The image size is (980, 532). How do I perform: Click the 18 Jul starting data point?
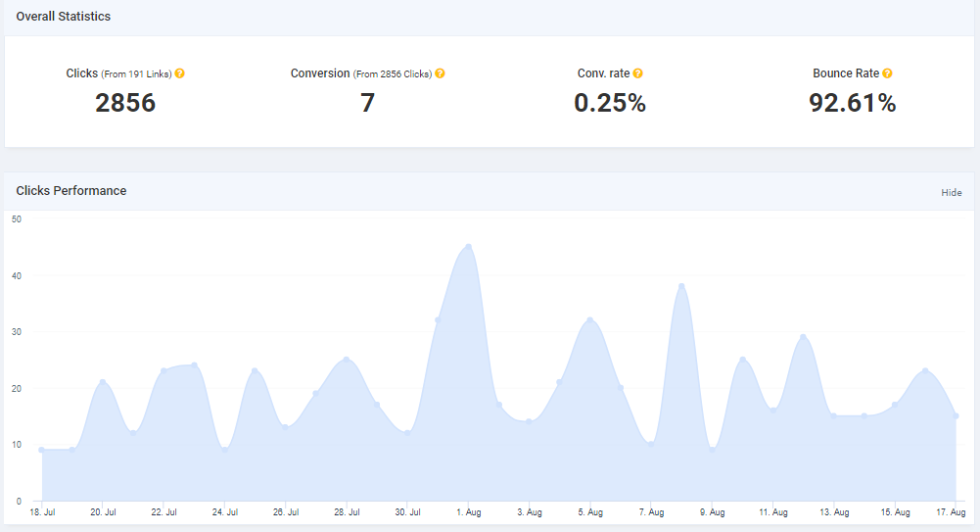pyautogui.click(x=41, y=450)
